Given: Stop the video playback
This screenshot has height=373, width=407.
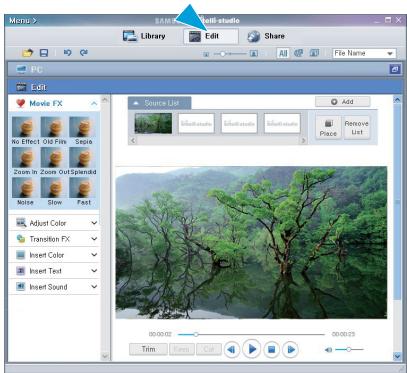Looking at the screenshot, I should point(271,350).
